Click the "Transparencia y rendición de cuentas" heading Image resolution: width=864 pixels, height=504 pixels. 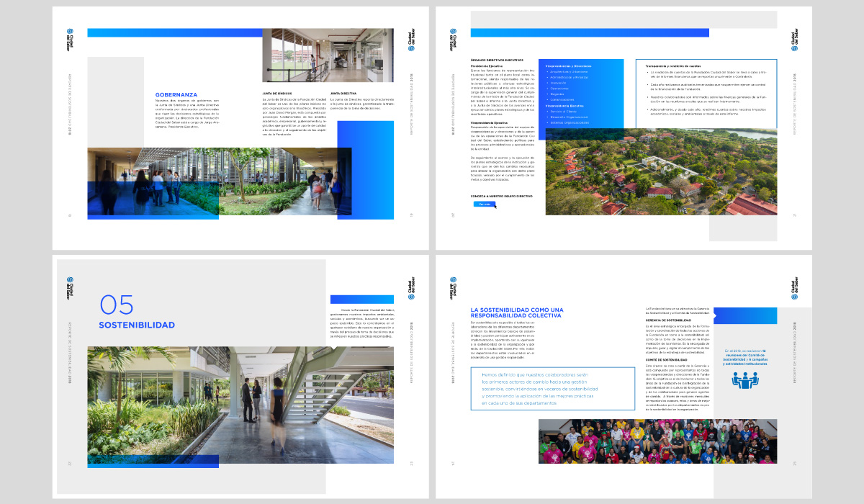677,66
